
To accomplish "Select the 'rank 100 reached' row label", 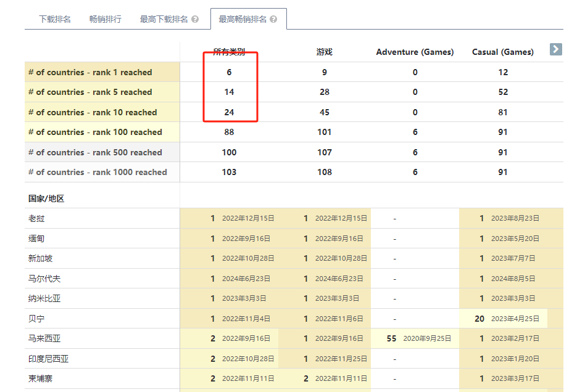I will 95,132.
